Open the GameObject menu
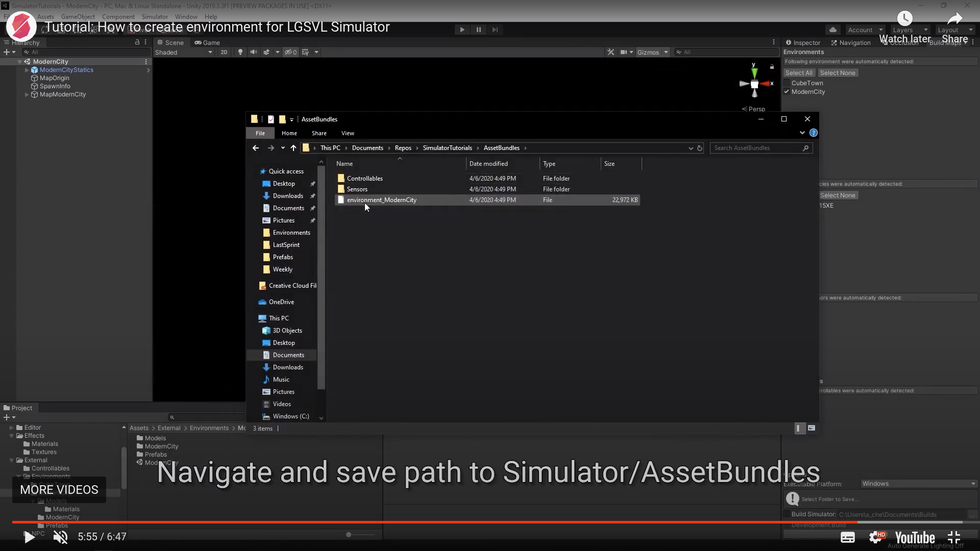The height and width of the screenshot is (551, 980). [78, 17]
